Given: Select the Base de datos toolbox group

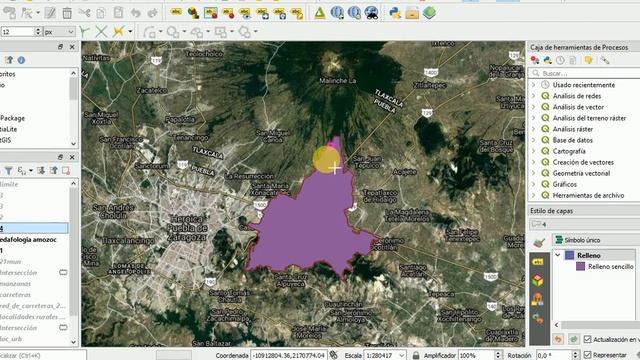Looking at the screenshot, I should click(x=573, y=140).
